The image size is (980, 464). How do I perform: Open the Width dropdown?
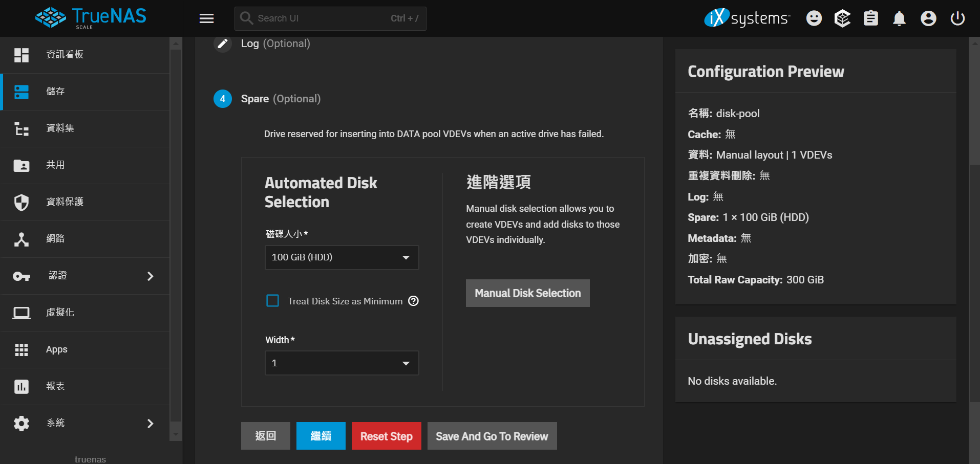click(x=342, y=363)
